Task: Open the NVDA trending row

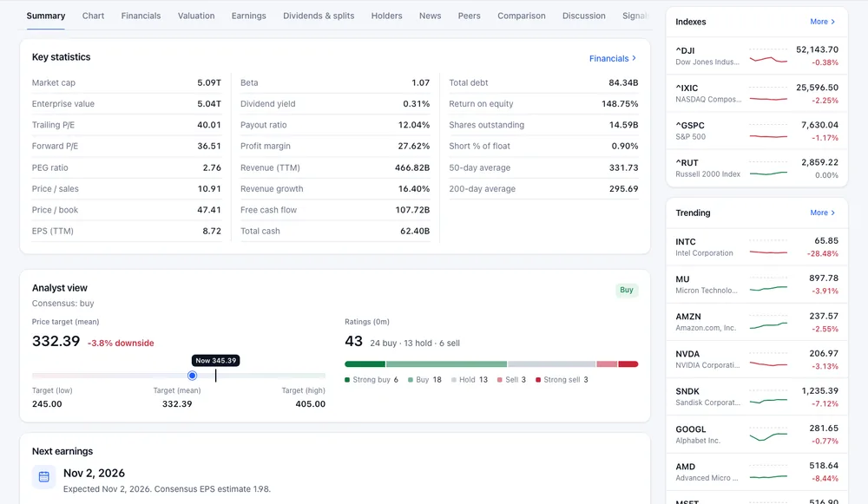Action: point(757,360)
